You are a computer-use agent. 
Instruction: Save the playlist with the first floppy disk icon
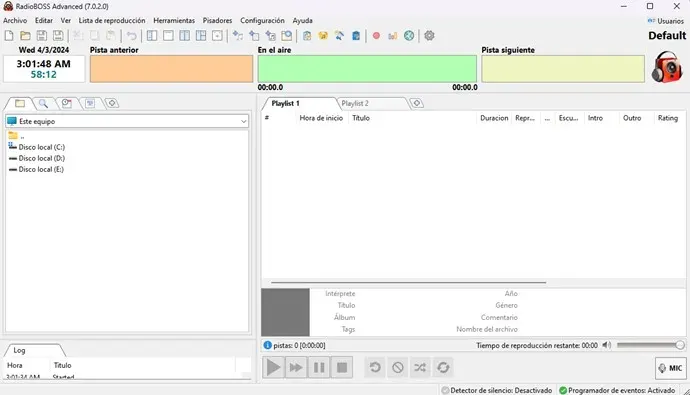coord(42,36)
